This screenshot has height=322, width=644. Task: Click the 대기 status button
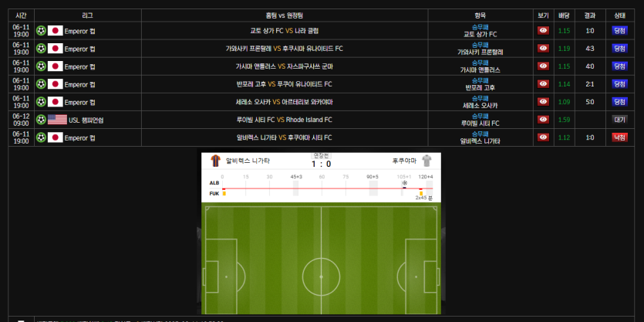coord(620,120)
